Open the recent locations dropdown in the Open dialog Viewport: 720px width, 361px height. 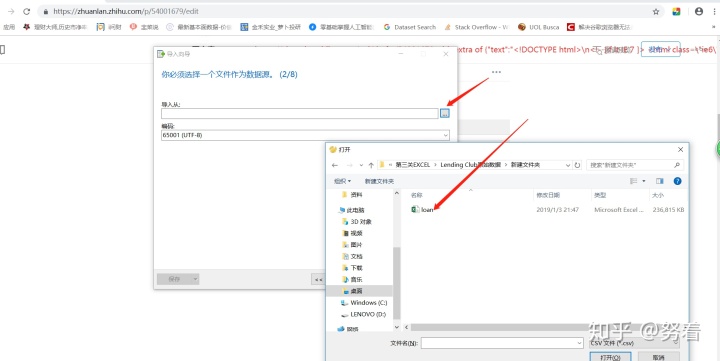click(361, 165)
